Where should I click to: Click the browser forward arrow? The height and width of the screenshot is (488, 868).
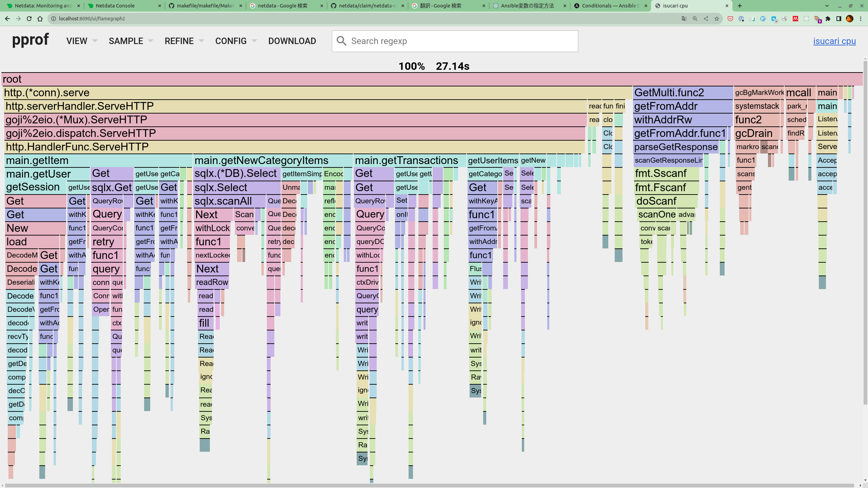click(x=18, y=19)
